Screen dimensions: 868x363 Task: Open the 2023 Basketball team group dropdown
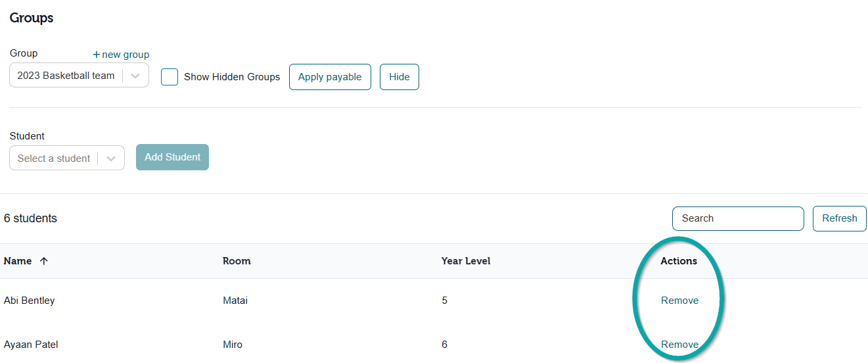point(79,76)
